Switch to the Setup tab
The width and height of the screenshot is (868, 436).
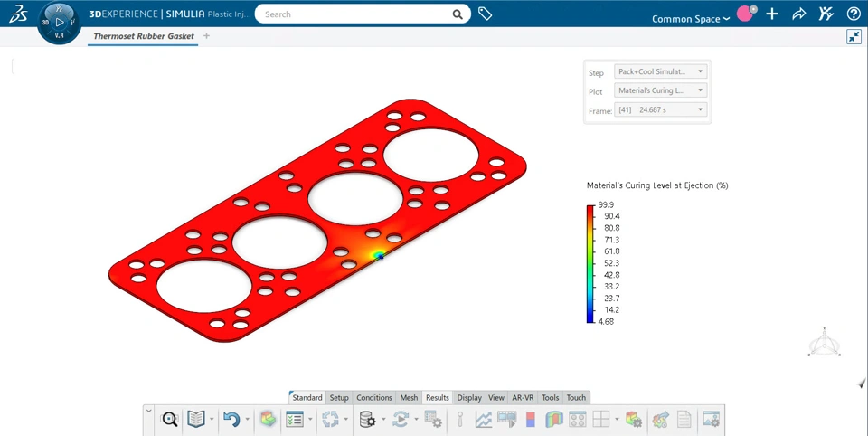tap(339, 398)
